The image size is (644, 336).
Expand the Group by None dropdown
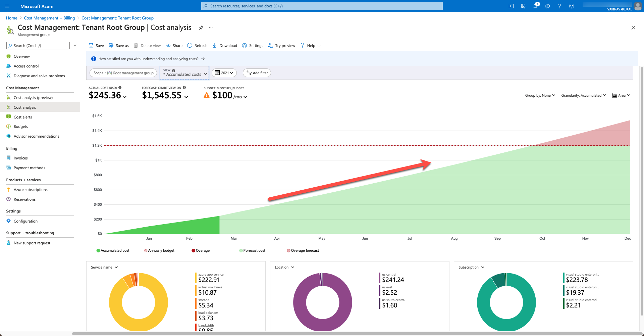coord(540,96)
